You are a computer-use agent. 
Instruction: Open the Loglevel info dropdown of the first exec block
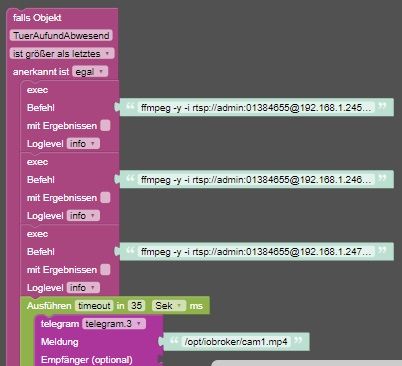[x=83, y=144]
